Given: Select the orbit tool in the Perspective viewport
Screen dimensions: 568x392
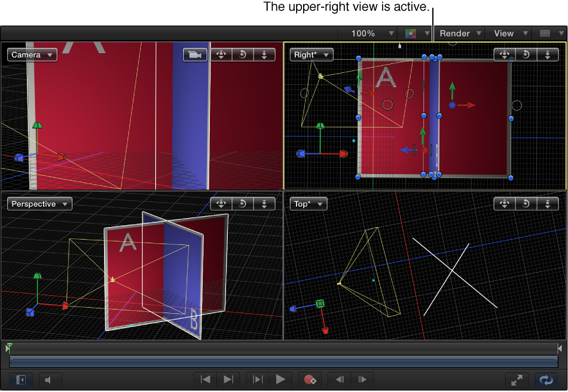Looking at the screenshot, I should pyautogui.click(x=221, y=204).
